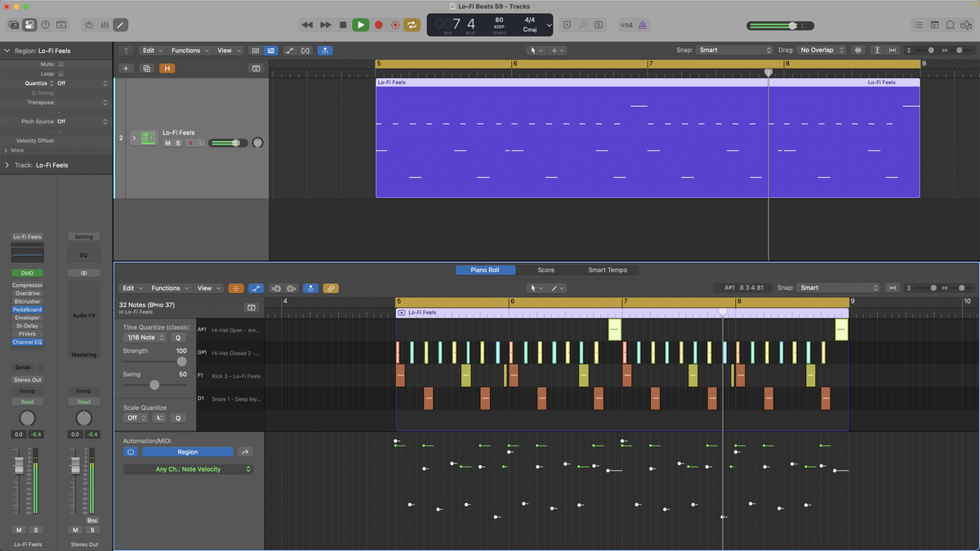Switch to the Score tab
This screenshot has width=980, height=551.
(546, 269)
